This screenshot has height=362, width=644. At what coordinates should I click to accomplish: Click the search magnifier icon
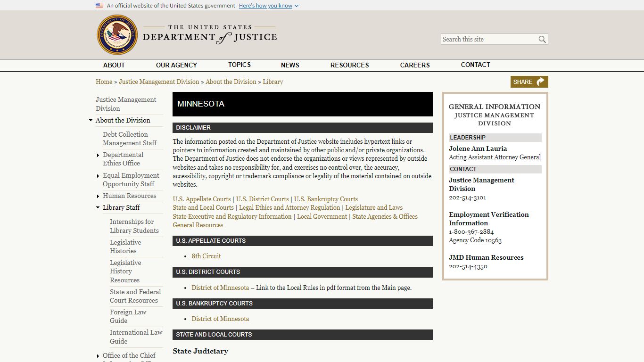[542, 39]
